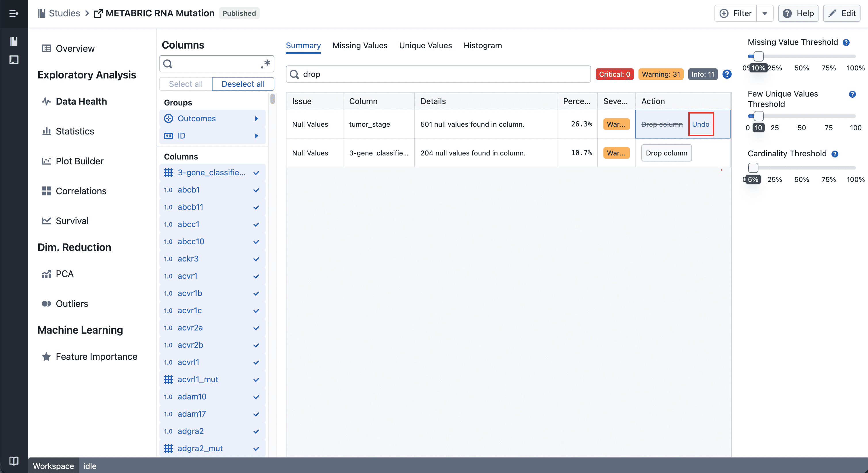Click the help icon next to Few Unique Values Threshold
Viewport: 868px width, 473px height.
pyautogui.click(x=852, y=94)
